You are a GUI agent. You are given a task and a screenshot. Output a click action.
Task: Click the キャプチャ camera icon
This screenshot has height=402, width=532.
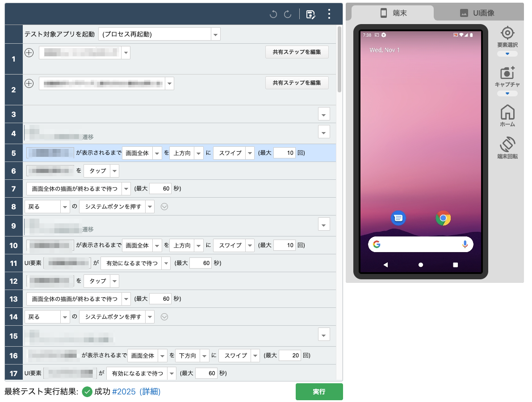click(x=507, y=73)
